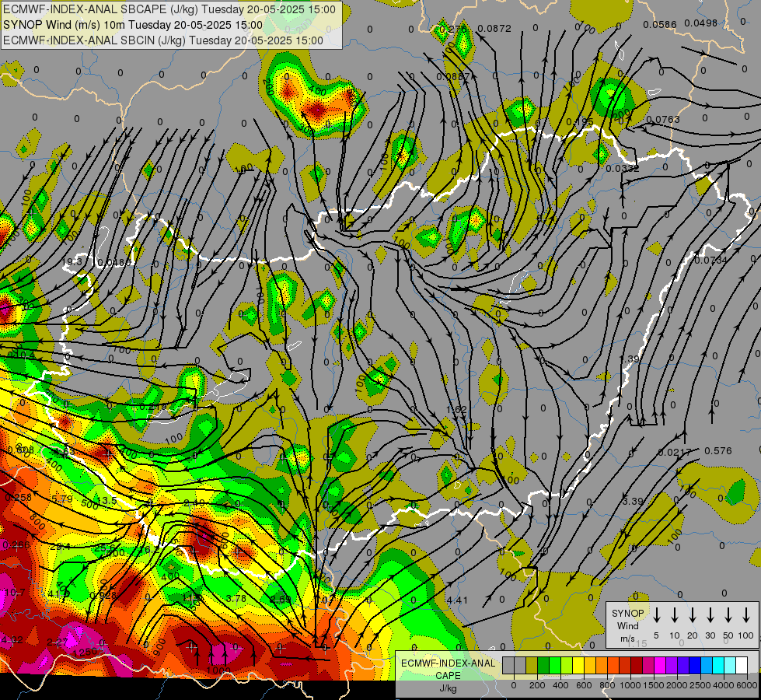Viewport: 761px width, 700px height.
Task: Click the SBCIN title line at top
Action: (x=163, y=40)
